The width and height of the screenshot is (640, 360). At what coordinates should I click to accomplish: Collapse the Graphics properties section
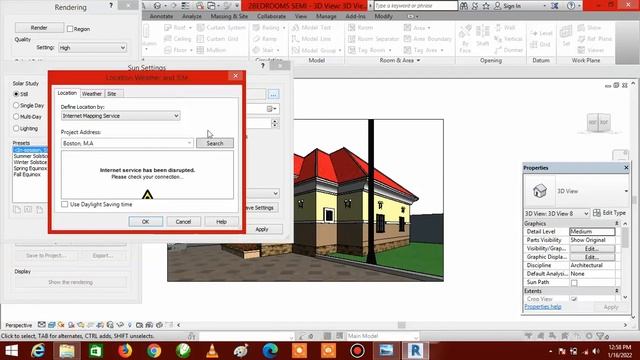coord(617,224)
